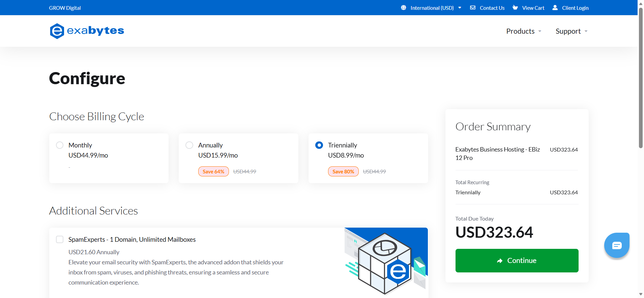Expand the Products menu
Image resolution: width=644 pixels, height=298 pixels.
524,31
